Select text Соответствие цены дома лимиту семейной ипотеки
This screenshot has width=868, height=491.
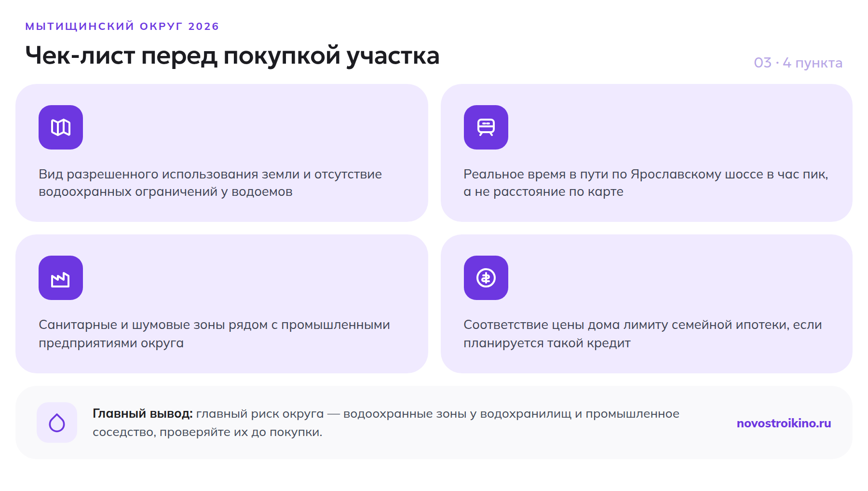click(x=626, y=325)
